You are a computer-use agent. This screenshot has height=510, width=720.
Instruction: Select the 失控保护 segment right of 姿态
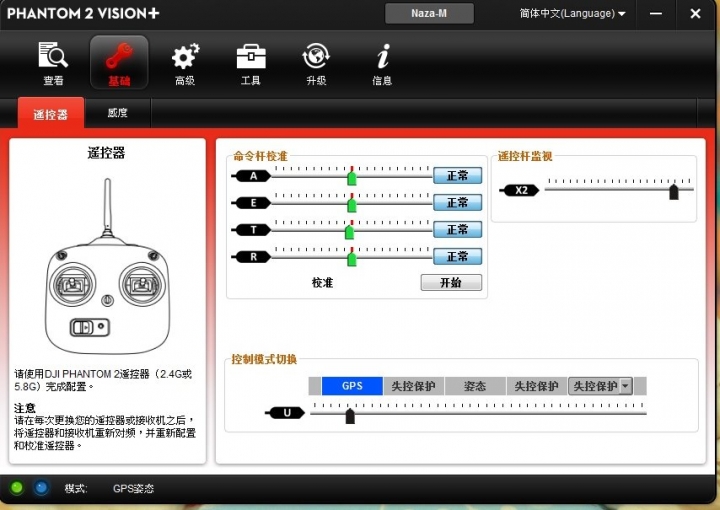click(x=536, y=386)
